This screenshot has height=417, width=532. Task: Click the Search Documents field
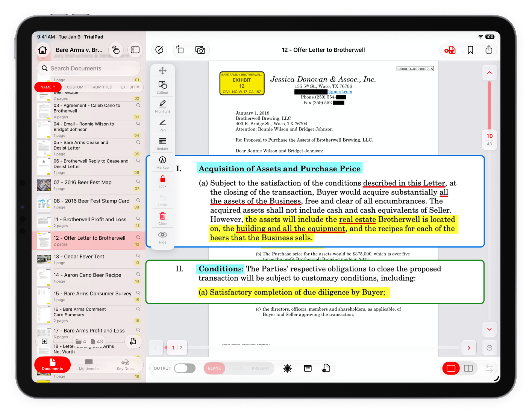(89, 68)
